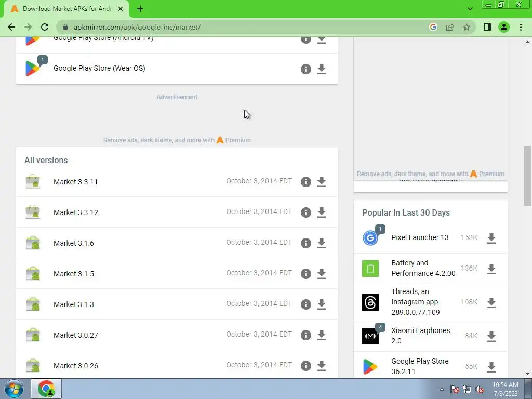This screenshot has height=399, width=532.
Task: Open Xiaomi Earphones 2.0 link
Action: 421,336
